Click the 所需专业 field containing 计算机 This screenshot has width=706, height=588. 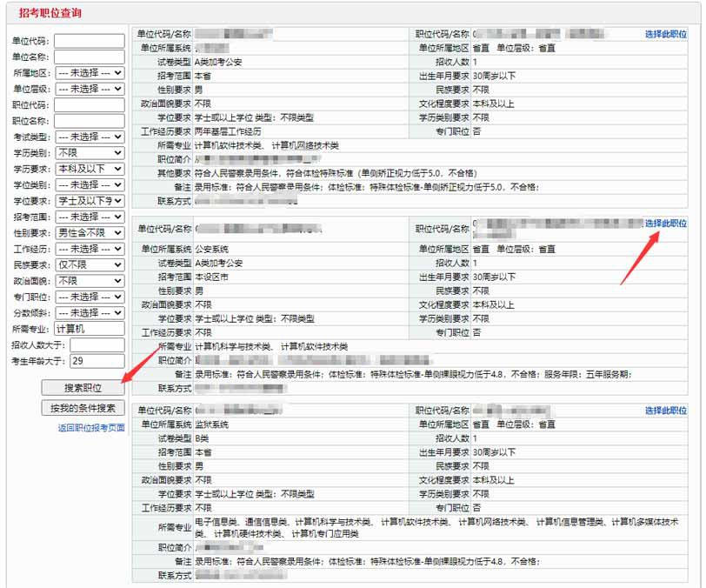point(90,329)
